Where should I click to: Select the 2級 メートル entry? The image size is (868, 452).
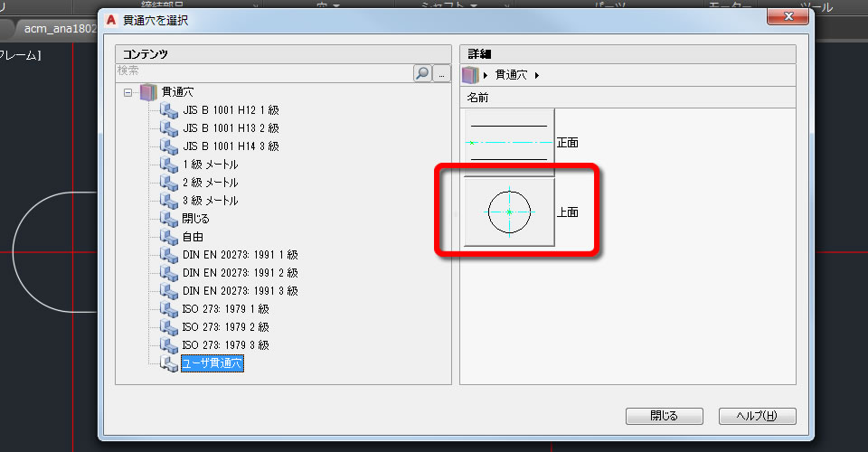click(x=211, y=183)
